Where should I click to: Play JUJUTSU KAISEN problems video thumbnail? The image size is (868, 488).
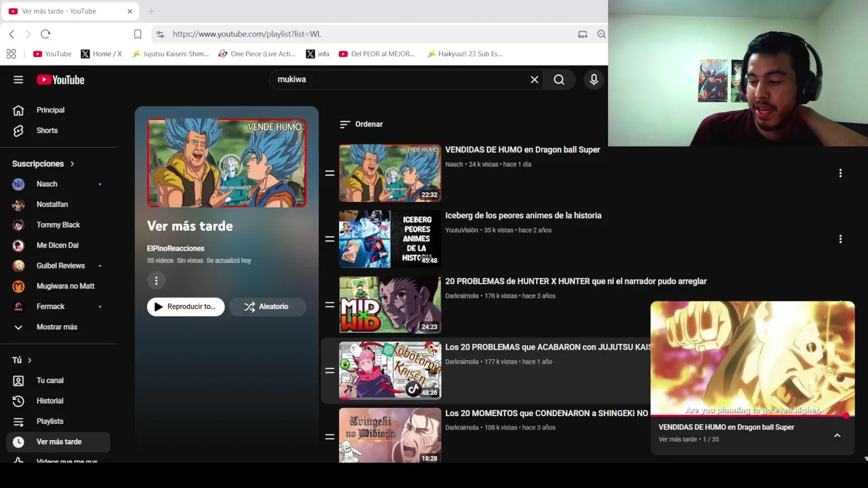coord(390,371)
